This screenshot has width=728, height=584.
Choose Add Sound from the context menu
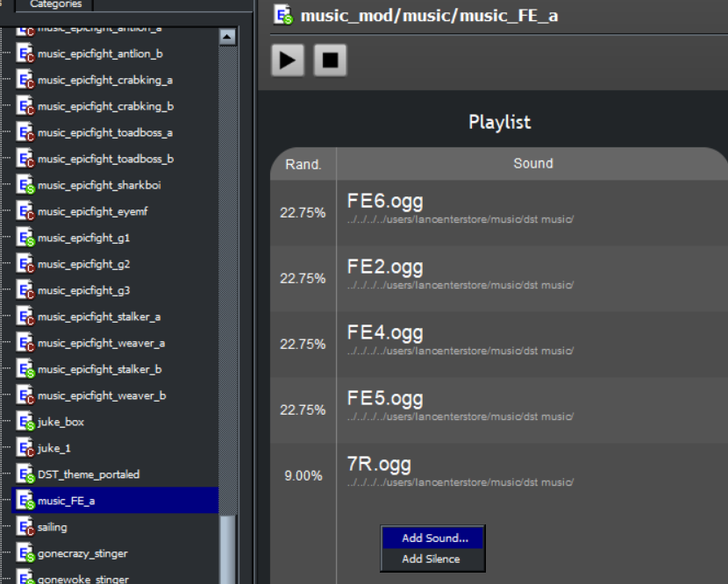point(432,538)
